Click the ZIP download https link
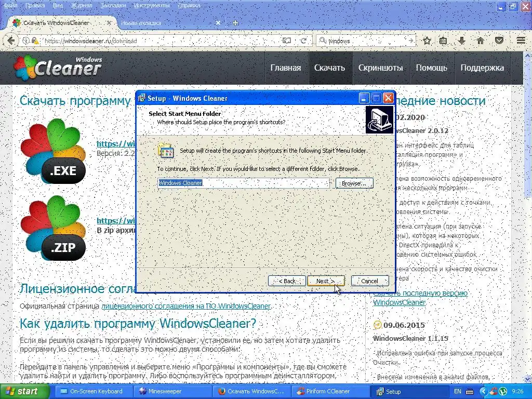 116,220
